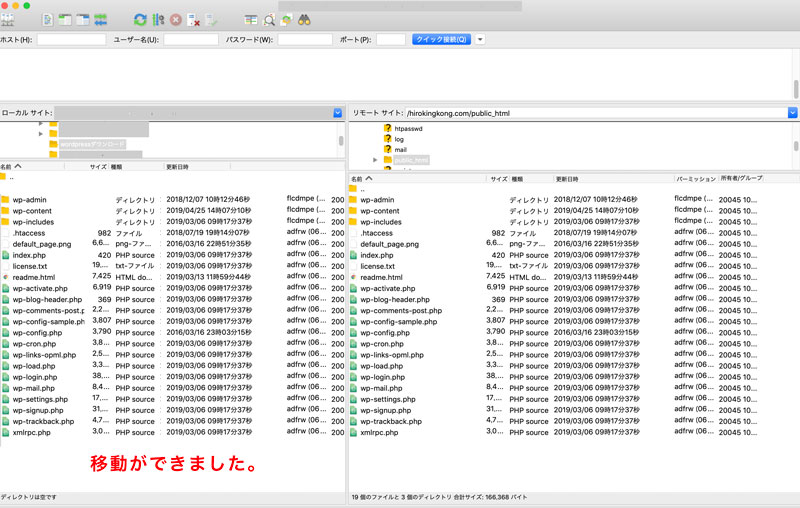Viewport: 800px width, 508px height.
Task: Select wp-trackback.php in the local file list
Action: [43, 421]
